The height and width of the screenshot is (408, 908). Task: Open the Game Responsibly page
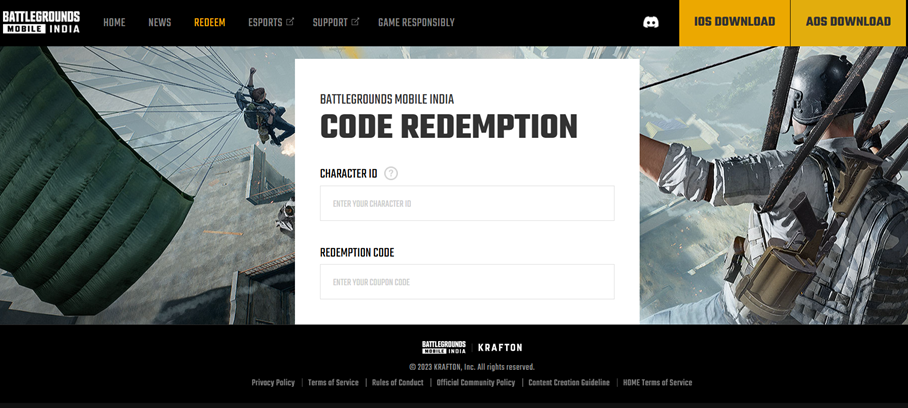coord(416,22)
